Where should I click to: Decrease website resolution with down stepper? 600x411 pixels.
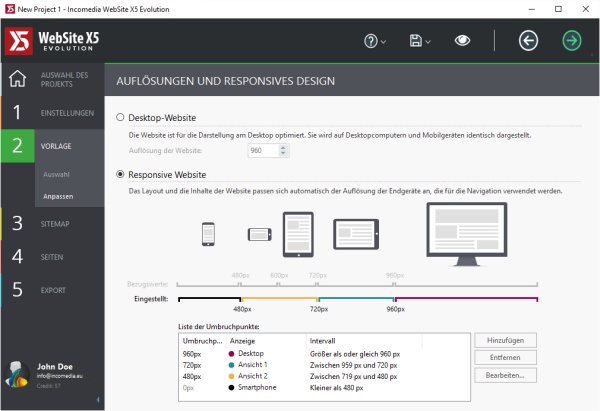pyautogui.click(x=283, y=153)
